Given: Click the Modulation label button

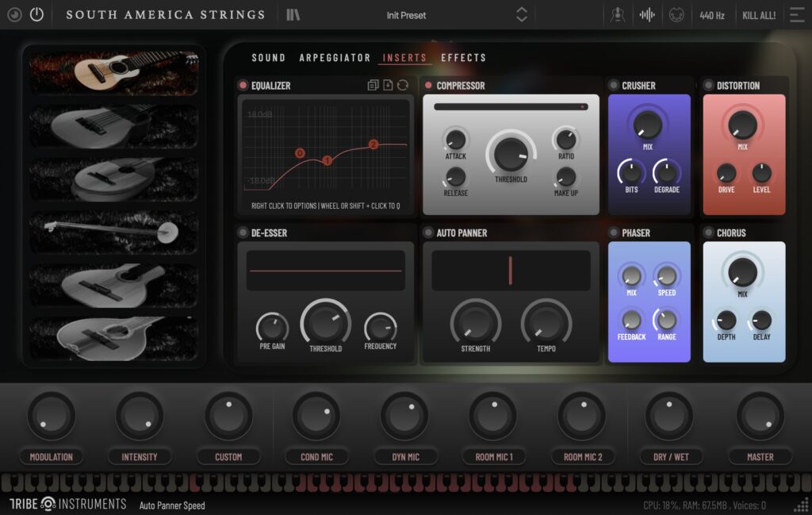Looking at the screenshot, I should pos(52,457).
